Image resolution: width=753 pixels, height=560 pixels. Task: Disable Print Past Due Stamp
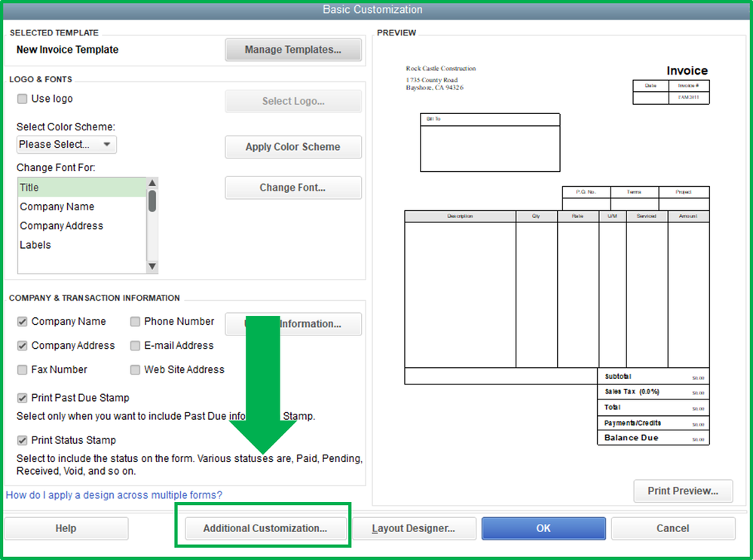[22, 398]
